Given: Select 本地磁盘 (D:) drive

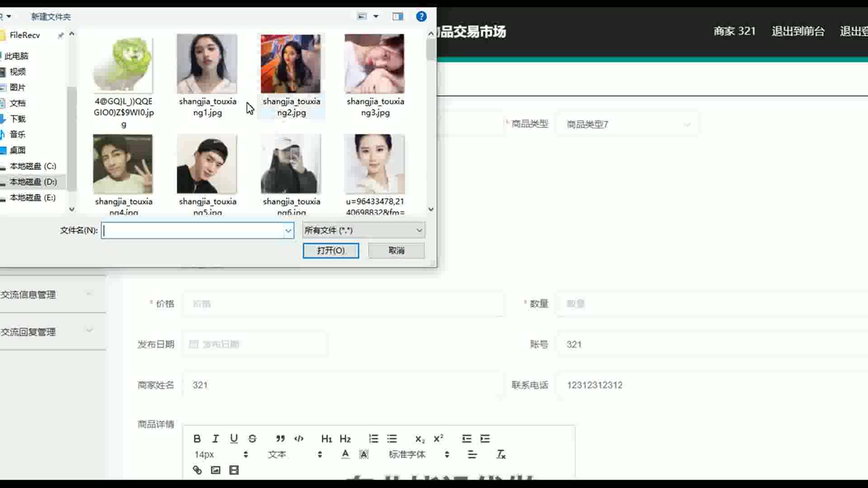Looking at the screenshot, I should [x=33, y=182].
